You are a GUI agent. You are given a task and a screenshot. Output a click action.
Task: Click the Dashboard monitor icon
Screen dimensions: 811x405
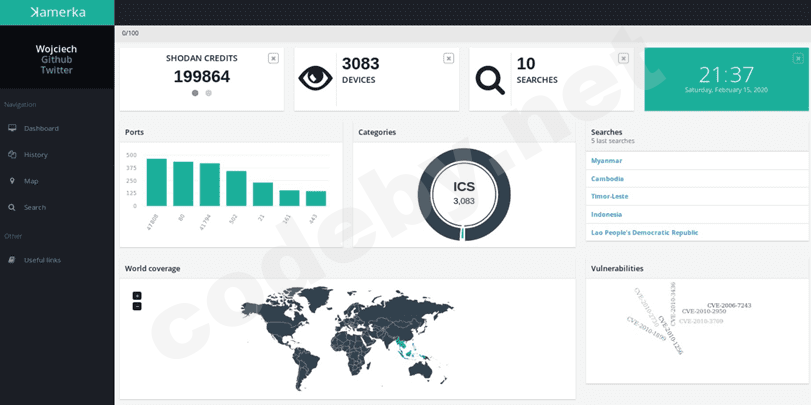[x=12, y=128]
